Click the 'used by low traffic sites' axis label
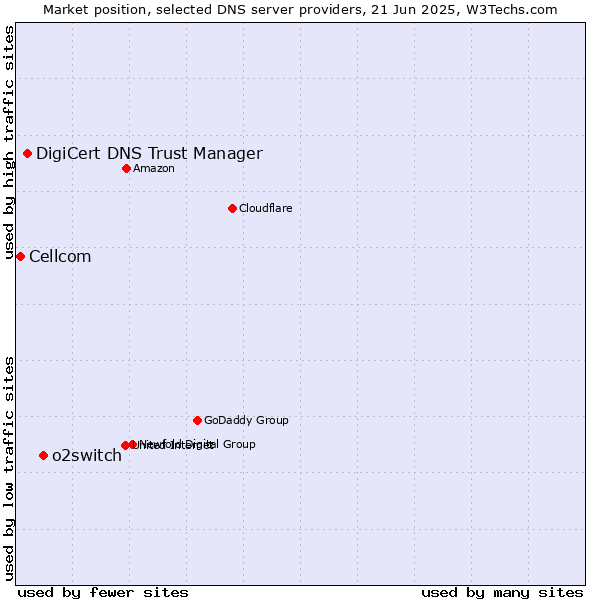 (x=9, y=469)
